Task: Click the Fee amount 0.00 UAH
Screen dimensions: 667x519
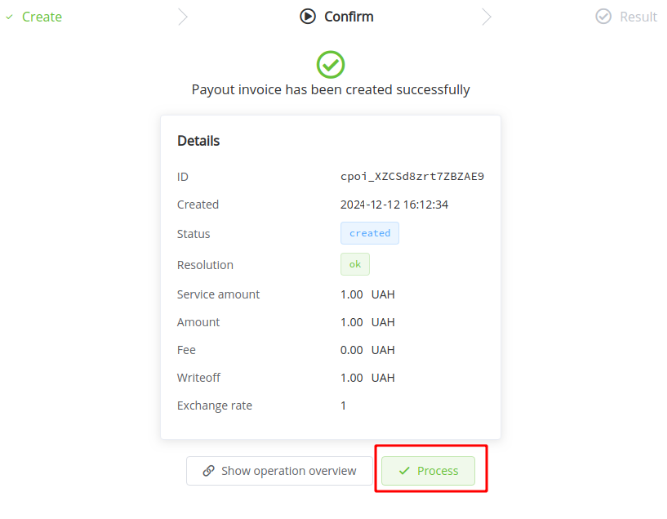Action: click(367, 350)
